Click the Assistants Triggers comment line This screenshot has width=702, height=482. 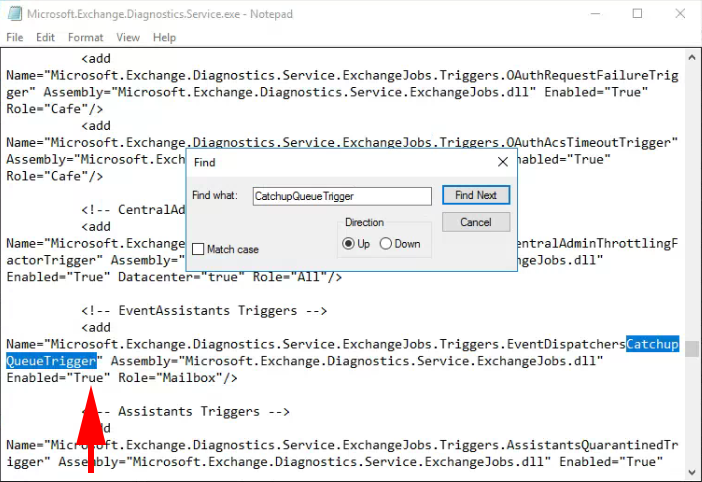[185, 411]
